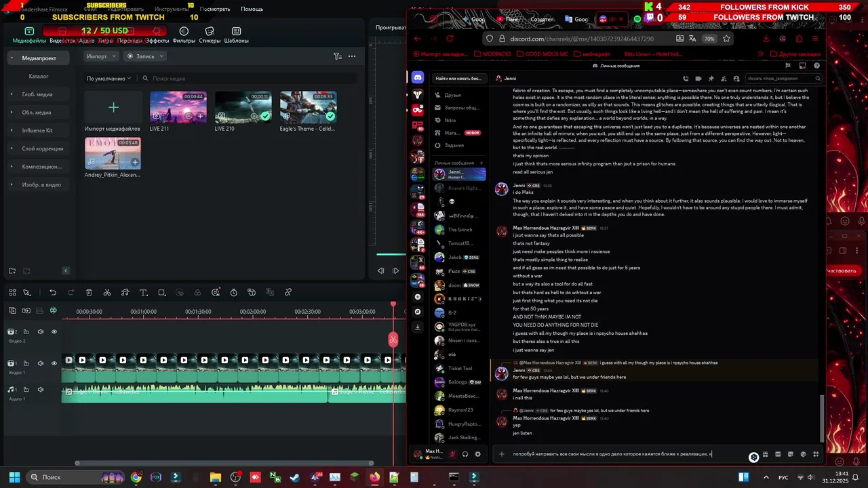
Task: Select the Eagle's Theme media thumbnail
Action: pyautogui.click(x=308, y=107)
